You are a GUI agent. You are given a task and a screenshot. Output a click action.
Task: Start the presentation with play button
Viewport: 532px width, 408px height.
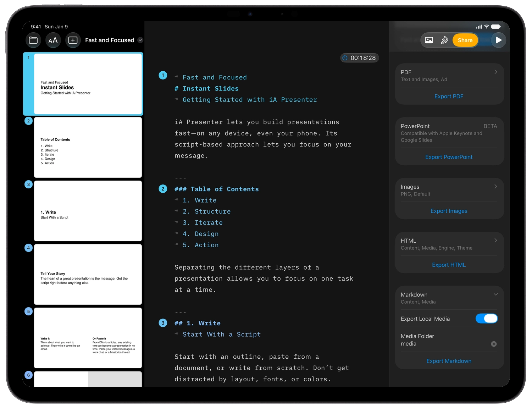(x=499, y=40)
